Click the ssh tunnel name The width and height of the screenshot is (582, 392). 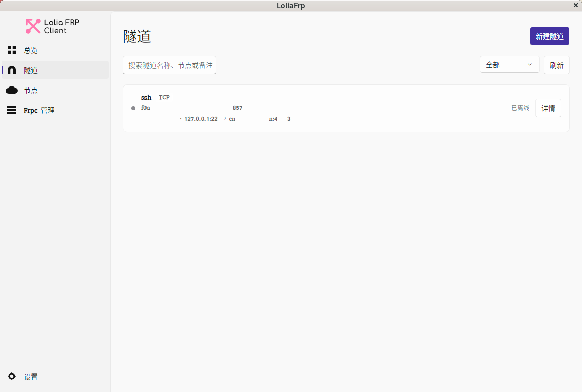146,98
